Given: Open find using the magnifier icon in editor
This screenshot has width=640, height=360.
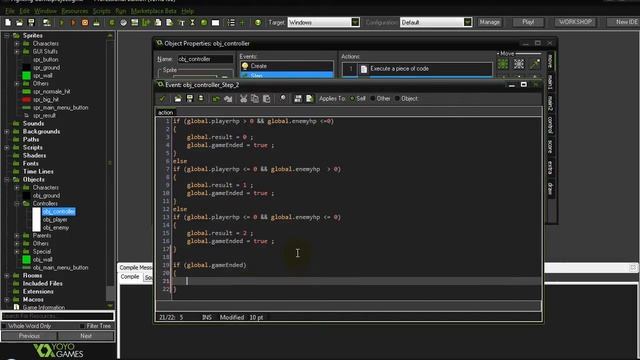Looking at the screenshot, I should (x=282, y=98).
